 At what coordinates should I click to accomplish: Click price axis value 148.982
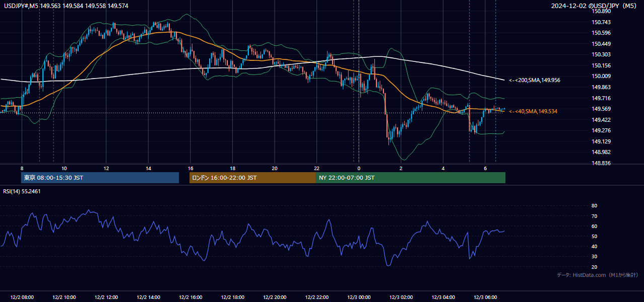[x=602, y=152]
